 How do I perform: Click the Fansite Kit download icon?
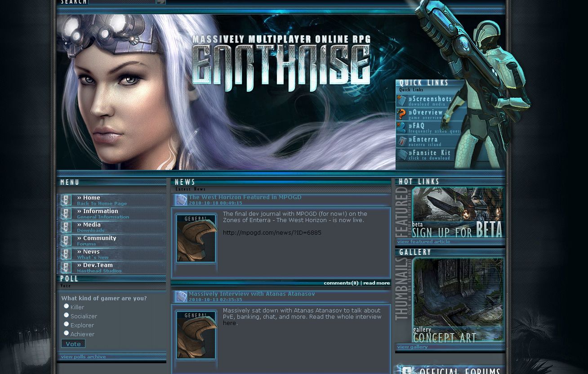(401, 155)
